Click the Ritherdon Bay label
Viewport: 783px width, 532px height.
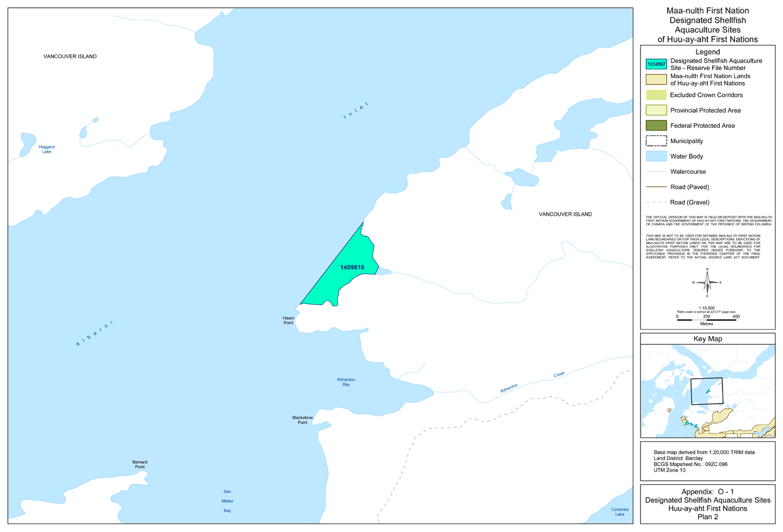346,382
